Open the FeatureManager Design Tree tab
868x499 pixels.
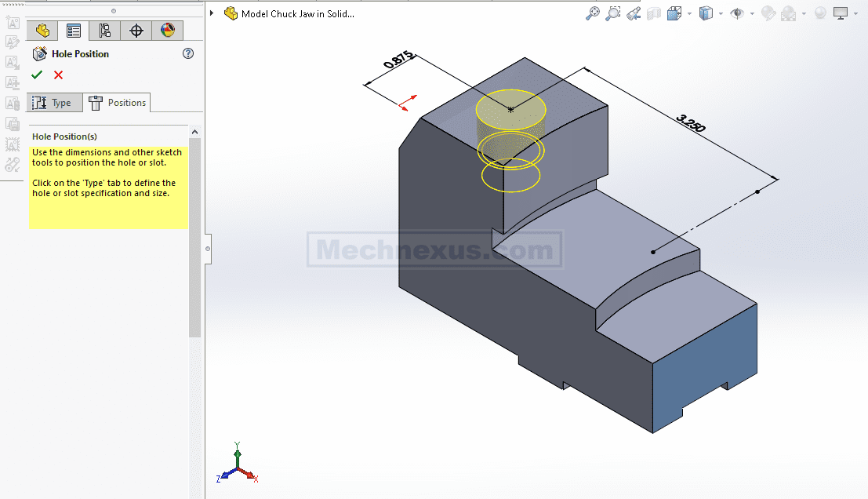click(x=42, y=31)
